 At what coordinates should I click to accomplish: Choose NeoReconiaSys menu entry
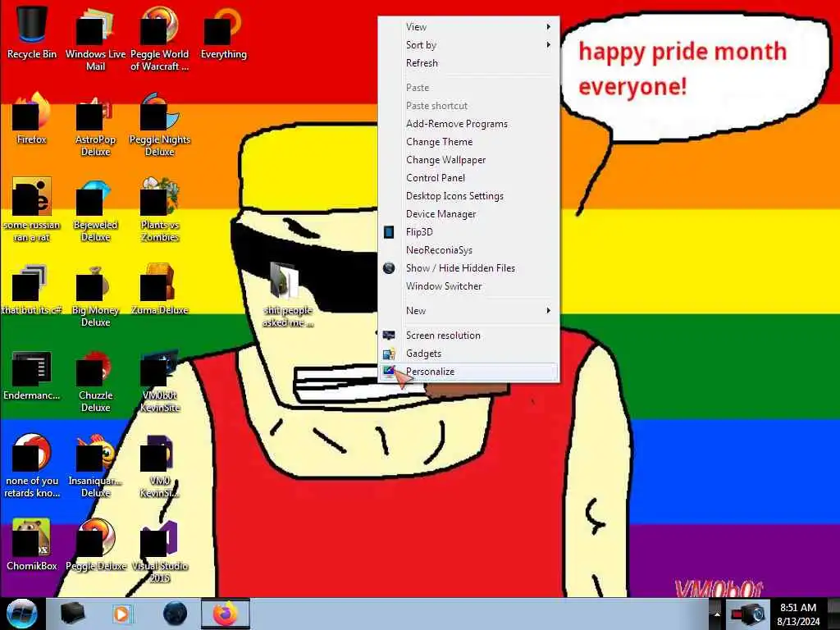coord(469,250)
